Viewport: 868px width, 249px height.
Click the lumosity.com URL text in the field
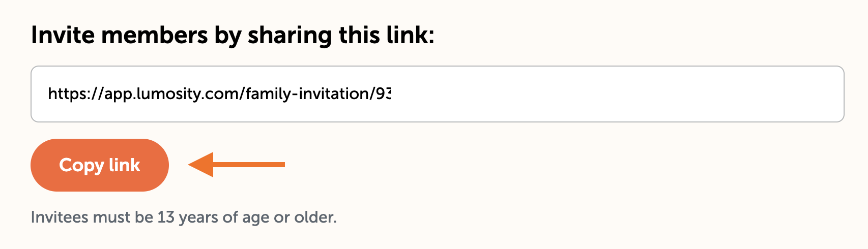click(173, 94)
